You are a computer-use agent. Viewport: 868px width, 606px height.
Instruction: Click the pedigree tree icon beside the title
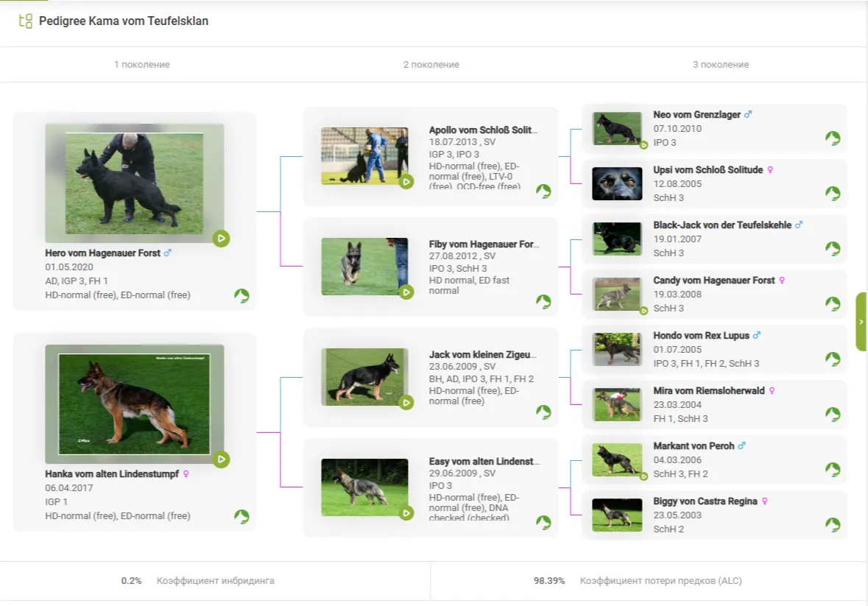pyautogui.click(x=26, y=21)
